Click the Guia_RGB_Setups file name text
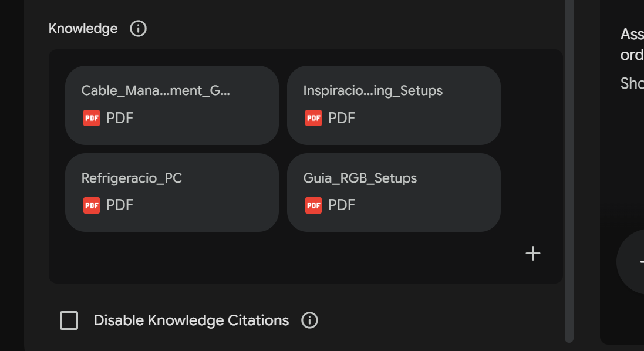The width and height of the screenshot is (644, 351). pos(360,178)
